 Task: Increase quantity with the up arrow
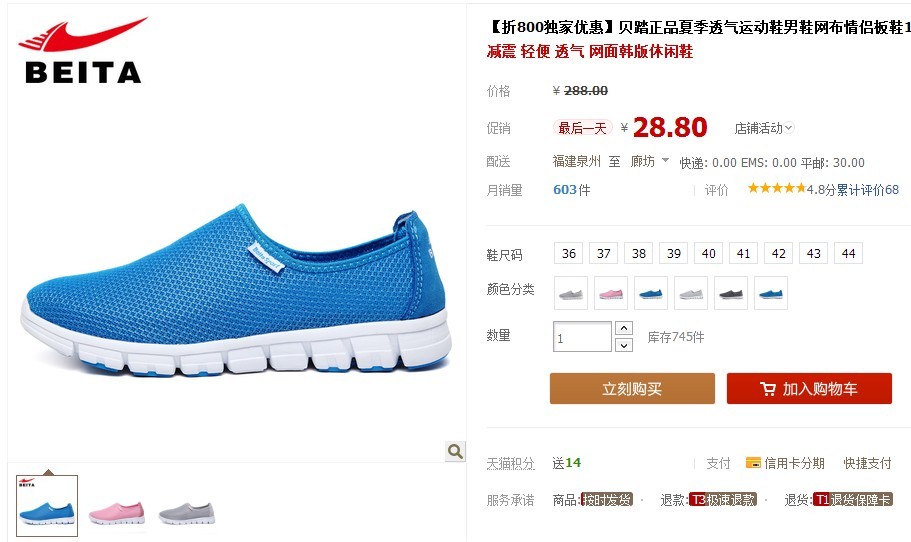[623, 328]
